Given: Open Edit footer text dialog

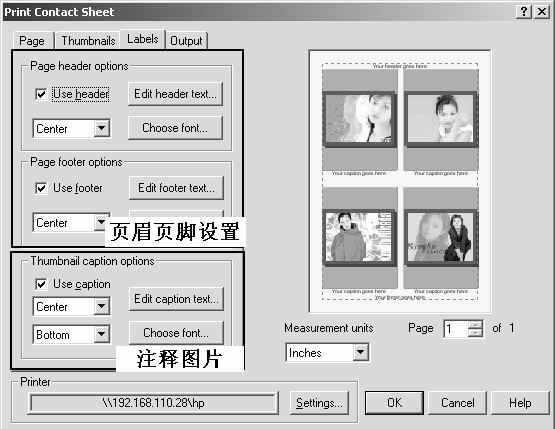Looking at the screenshot, I should pos(176,188).
